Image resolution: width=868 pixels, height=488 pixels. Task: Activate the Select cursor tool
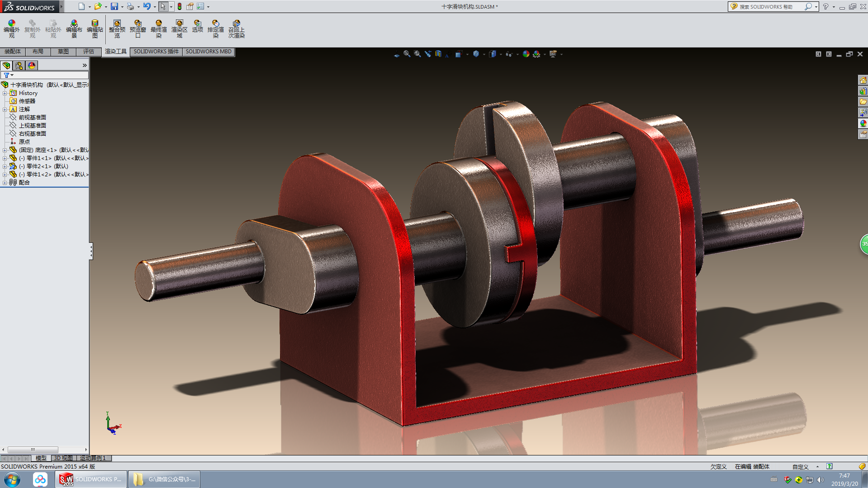[163, 6]
